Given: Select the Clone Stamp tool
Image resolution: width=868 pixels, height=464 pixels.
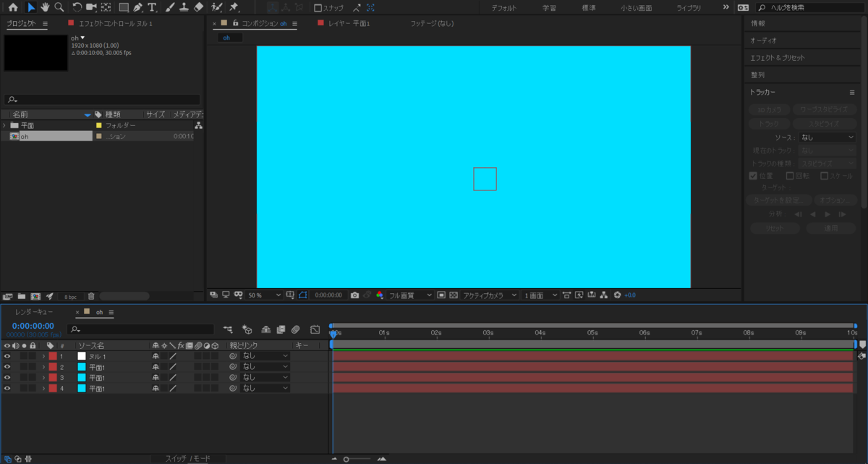Looking at the screenshot, I should pyautogui.click(x=184, y=7).
